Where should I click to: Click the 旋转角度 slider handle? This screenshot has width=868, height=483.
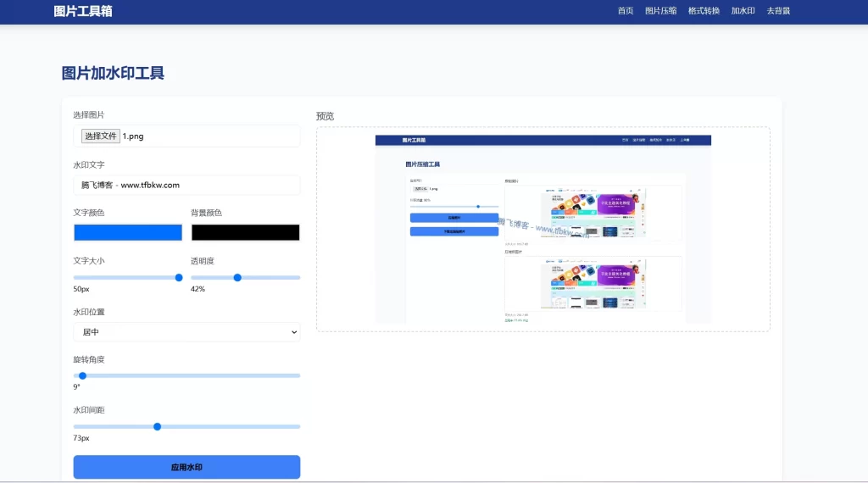coord(82,375)
